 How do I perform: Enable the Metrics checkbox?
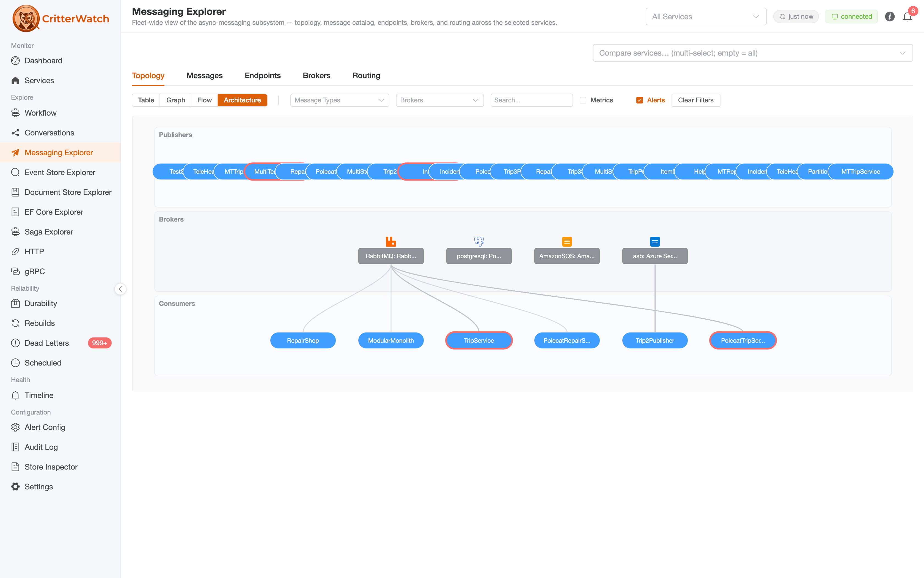tap(583, 100)
